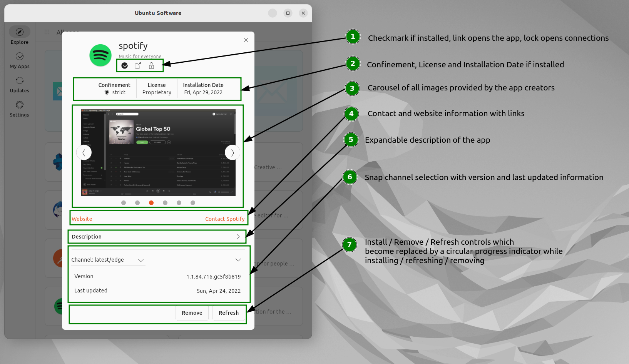Open the Explore sidebar section
This screenshot has height=364, width=629.
coord(20,36)
